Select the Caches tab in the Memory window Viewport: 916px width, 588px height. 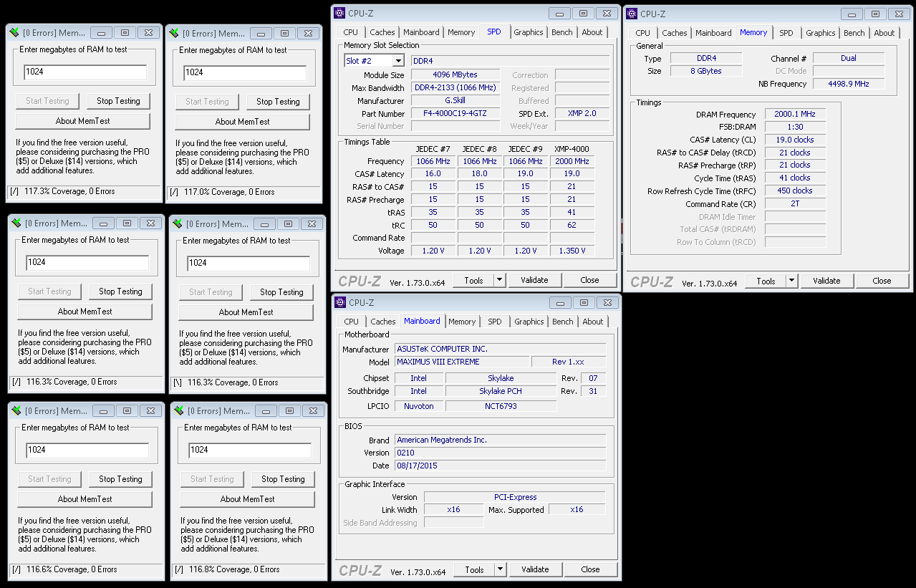click(675, 33)
